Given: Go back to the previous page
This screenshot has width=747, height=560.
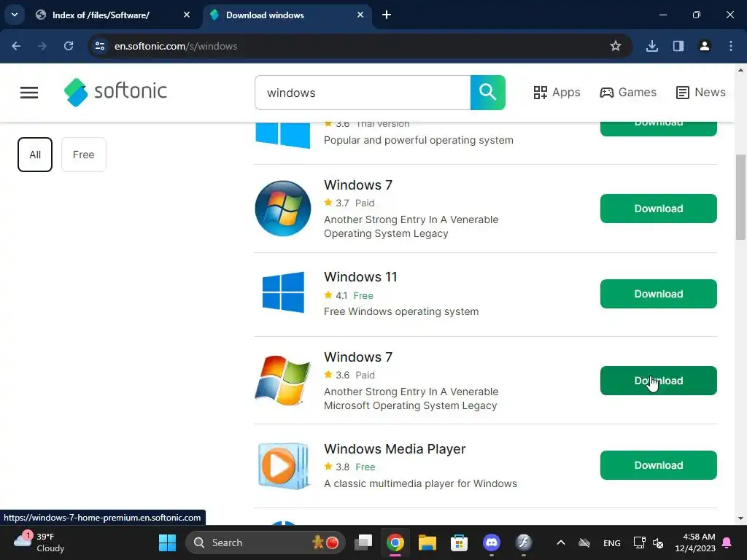Looking at the screenshot, I should 16,46.
